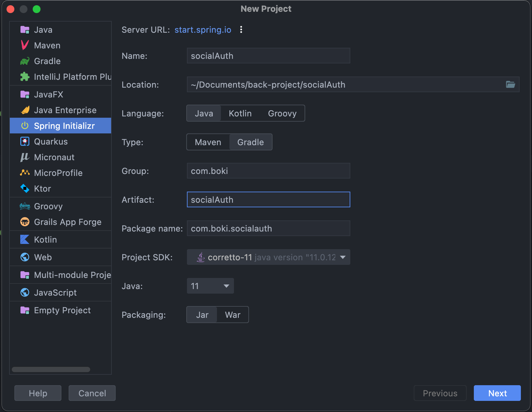Click the Quarkus icon
Viewport: 532px width, 412px height.
click(x=25, y=142)
